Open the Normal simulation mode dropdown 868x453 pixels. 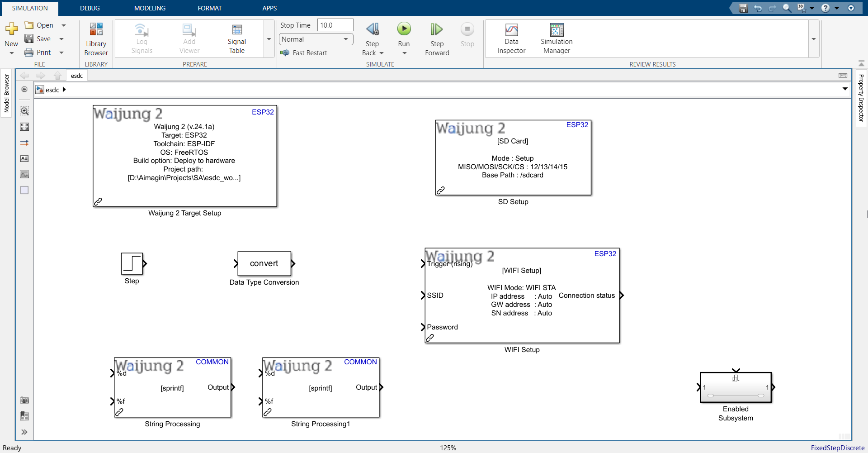click(316, 39)
